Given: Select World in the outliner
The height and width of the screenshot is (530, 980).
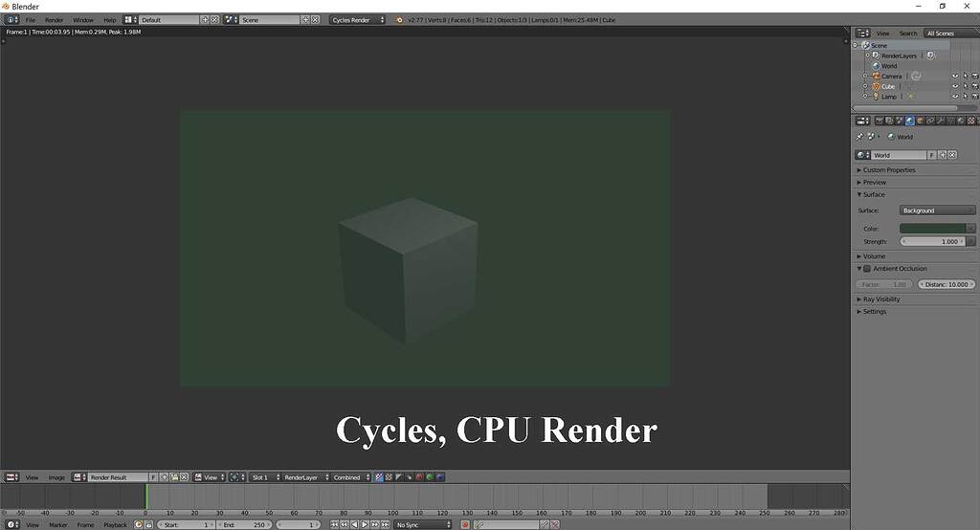Looking at the screenshot, I should coord(889,66).
